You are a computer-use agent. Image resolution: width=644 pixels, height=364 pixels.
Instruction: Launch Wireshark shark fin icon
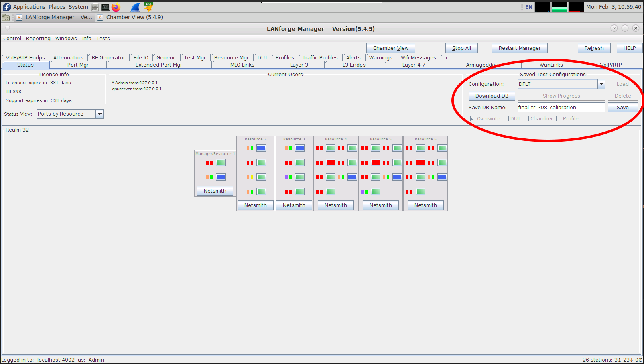(135, 7)
